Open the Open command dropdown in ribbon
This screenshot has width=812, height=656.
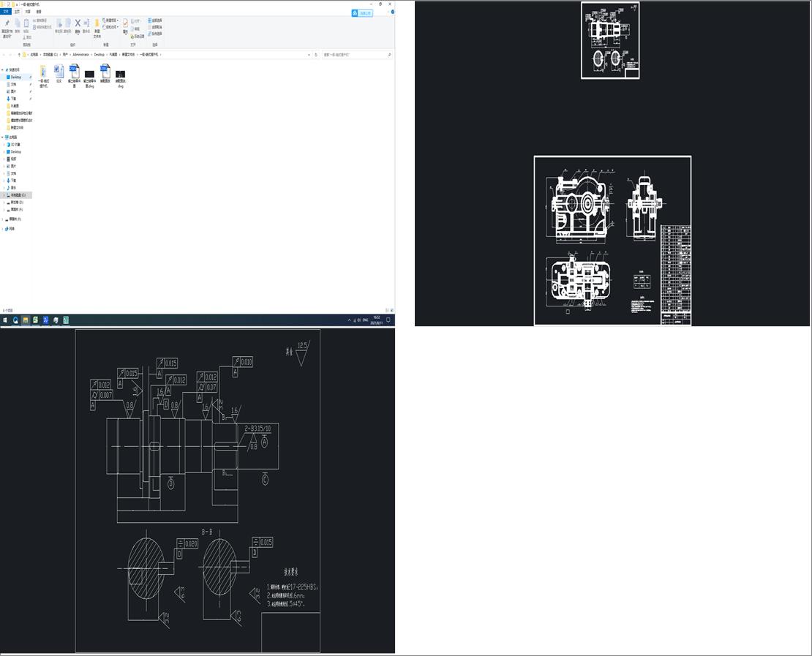coord(137,21)
